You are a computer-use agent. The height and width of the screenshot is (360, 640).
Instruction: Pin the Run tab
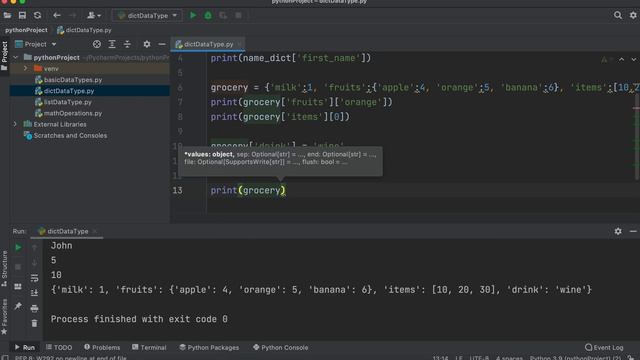pos(18,306)
